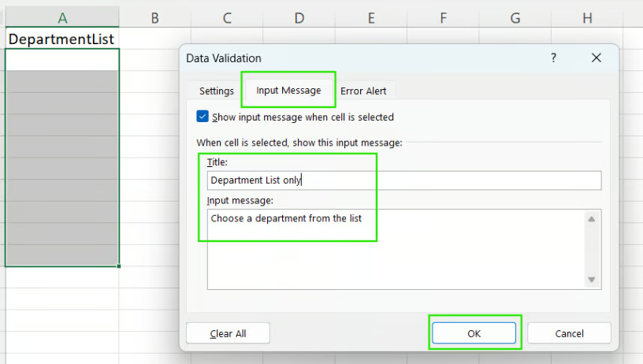Viewport: 643px width, 364px height.
Task: Click the Clear All button
Action: [228, 333]
